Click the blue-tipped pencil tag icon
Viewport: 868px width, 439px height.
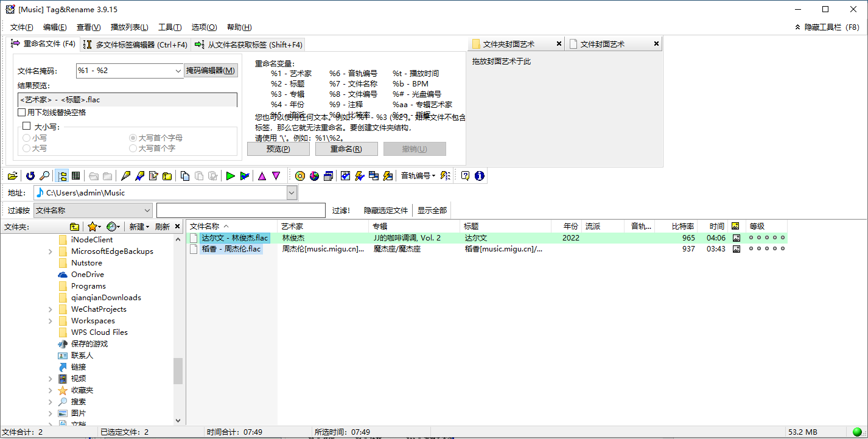coord(140,176)
